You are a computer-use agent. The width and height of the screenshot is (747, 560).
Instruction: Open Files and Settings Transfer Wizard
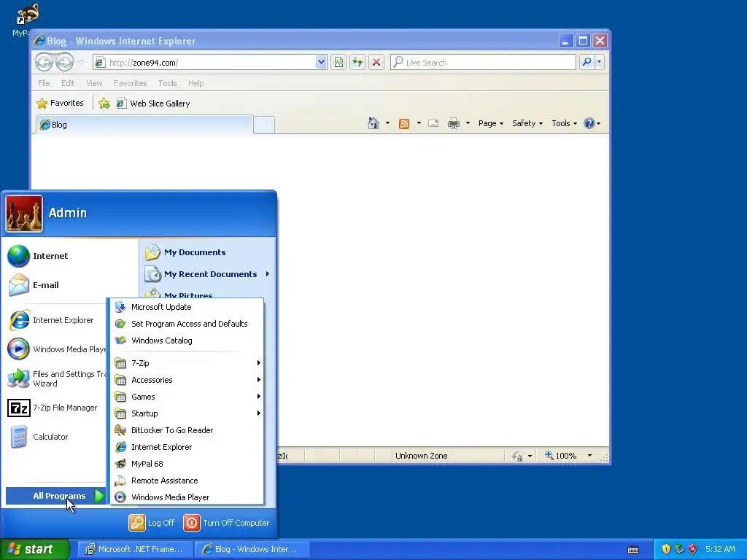55,378
